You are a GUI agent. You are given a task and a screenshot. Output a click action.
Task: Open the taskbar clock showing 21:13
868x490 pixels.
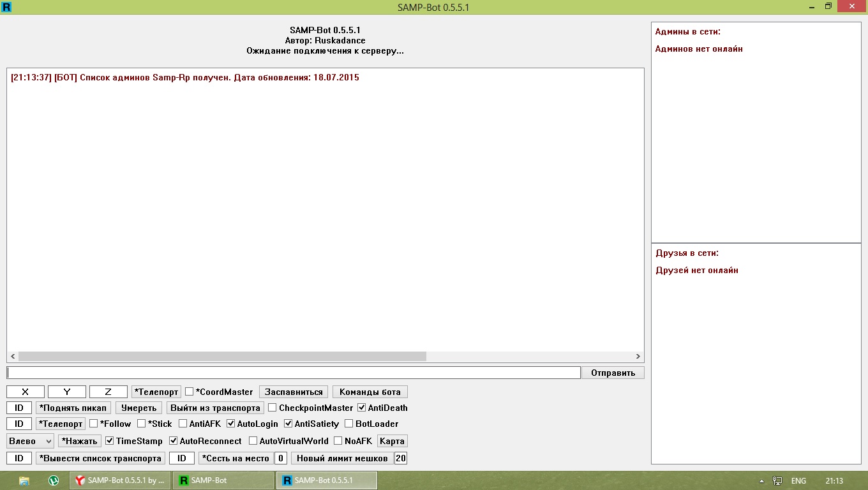pos(834,481)
